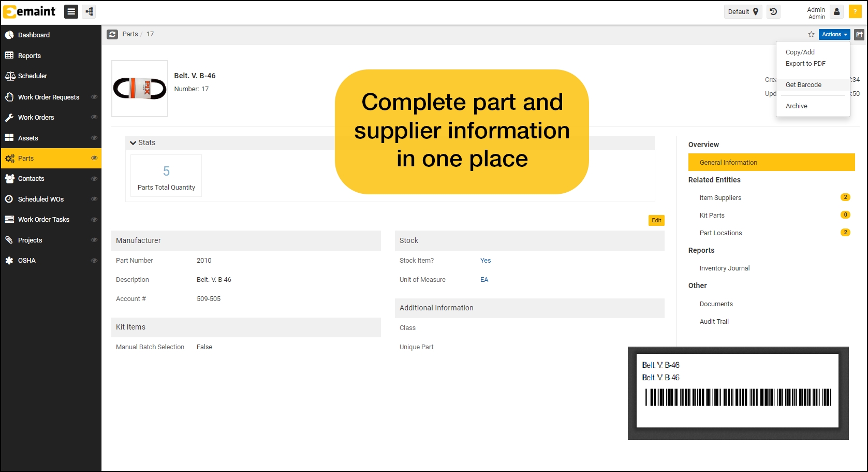
Task: Toggle eye icon for Contacts
Action: point(94,178)
